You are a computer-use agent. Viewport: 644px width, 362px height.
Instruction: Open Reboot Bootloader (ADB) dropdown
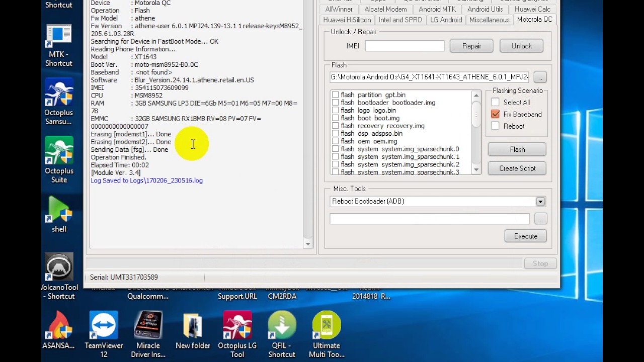pos(540,202)
